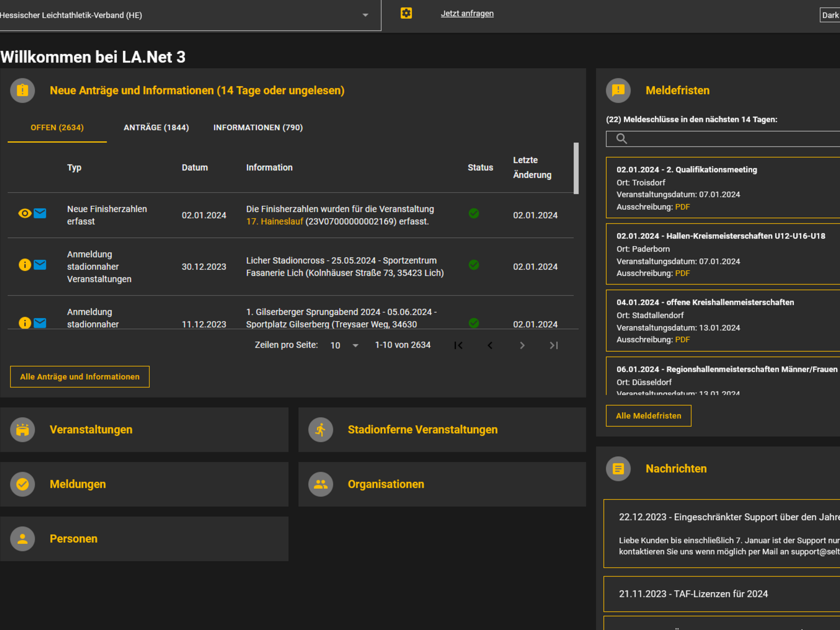Click green status check in Licher Stadioncross row
Image resolution: width=840 pixels, height=630 pixels.
pos(474,265)
